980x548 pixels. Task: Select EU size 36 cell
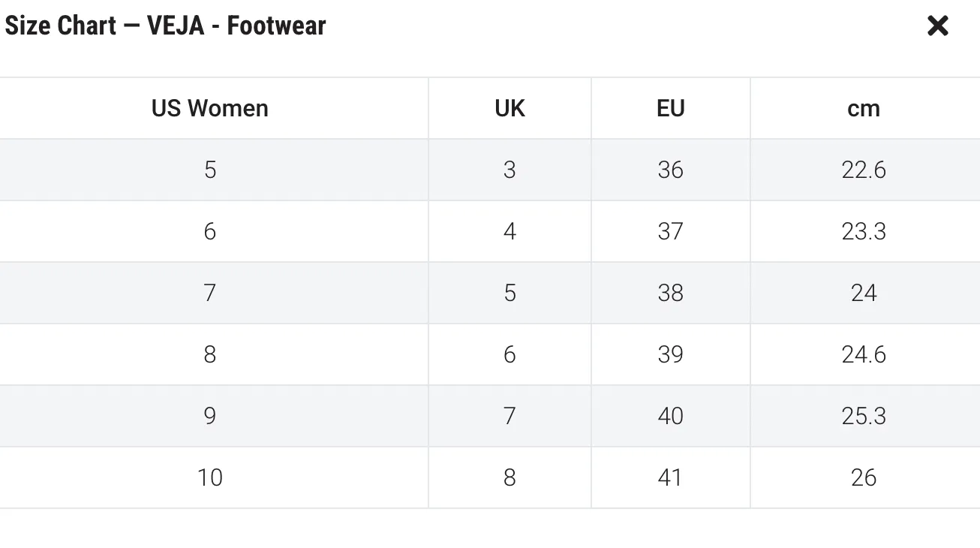(x=671, y=170)
